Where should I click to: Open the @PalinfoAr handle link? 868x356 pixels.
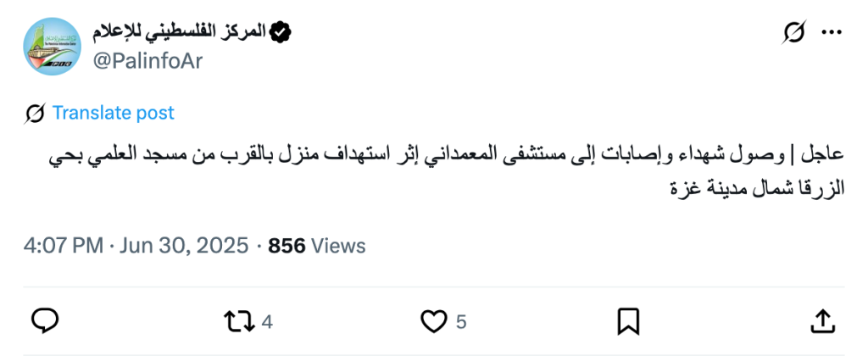(147, 60)
